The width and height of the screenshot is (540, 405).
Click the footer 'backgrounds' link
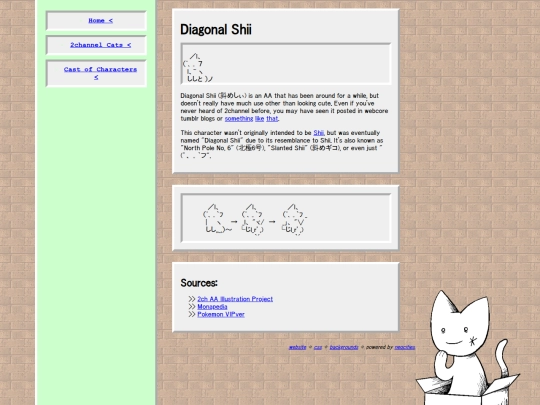[x=344, y=347]
